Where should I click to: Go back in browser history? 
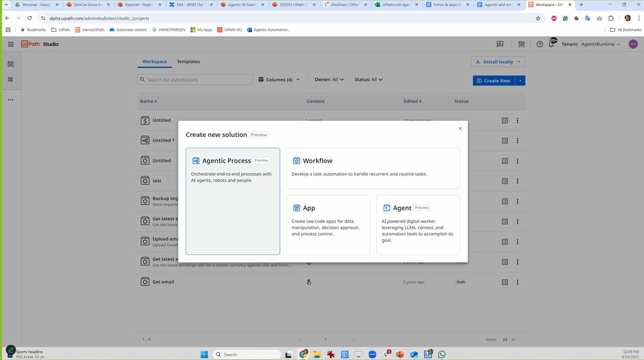7,18
